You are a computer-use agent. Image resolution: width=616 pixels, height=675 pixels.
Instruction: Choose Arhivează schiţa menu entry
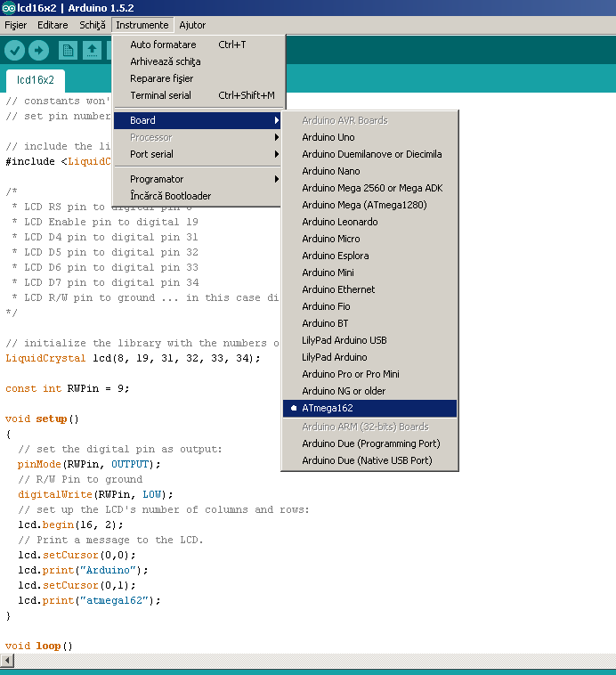point(198,61)
